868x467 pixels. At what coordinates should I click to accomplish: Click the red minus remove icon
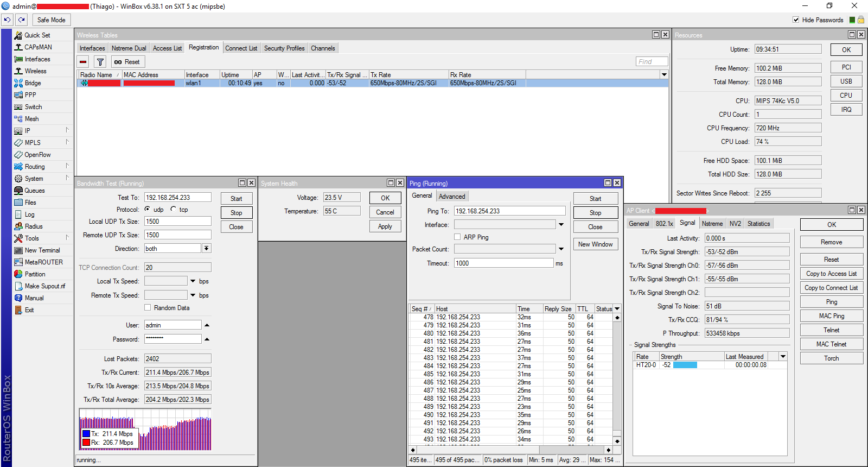[83, 62]
